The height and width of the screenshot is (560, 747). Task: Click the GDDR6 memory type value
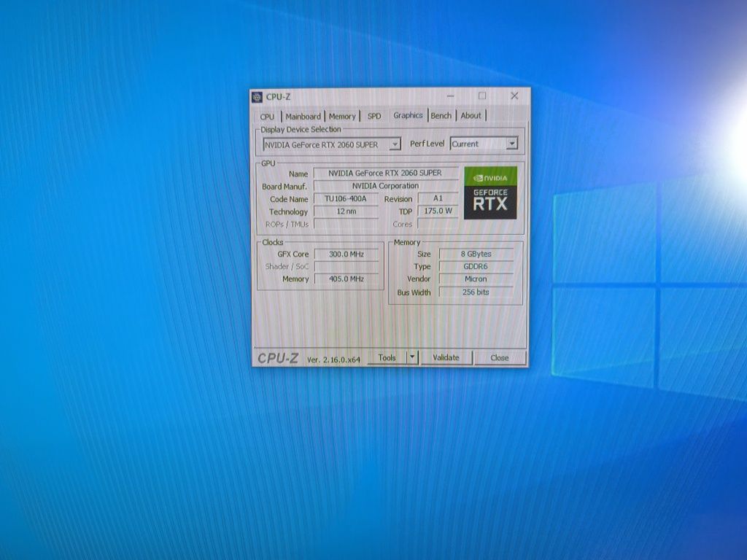coord(476,267)
